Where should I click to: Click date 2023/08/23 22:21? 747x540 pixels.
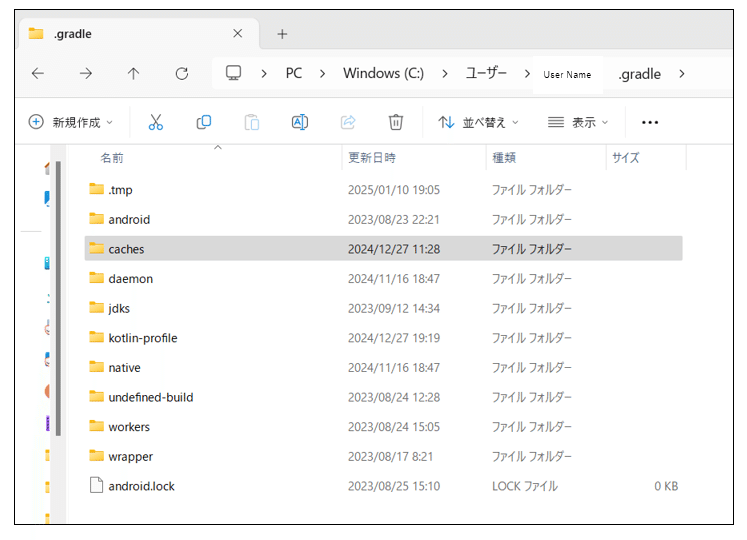(394, 219)
